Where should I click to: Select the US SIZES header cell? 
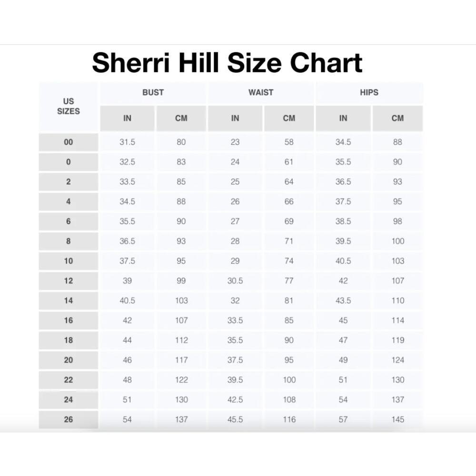68,106
